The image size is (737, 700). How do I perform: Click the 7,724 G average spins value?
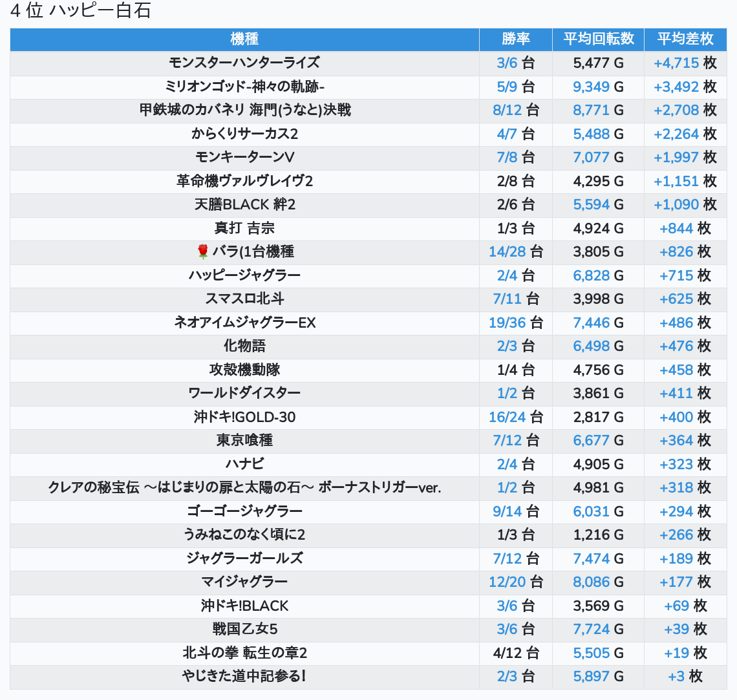599,630
